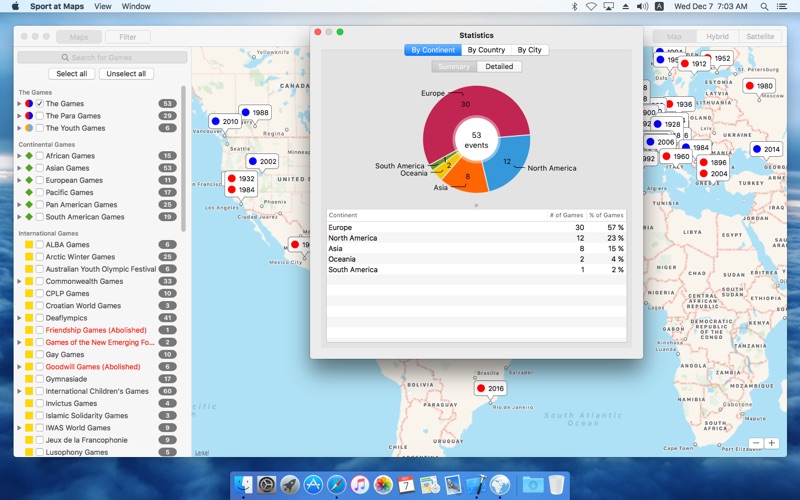Click the 1912 red map pin

(693, 64)
